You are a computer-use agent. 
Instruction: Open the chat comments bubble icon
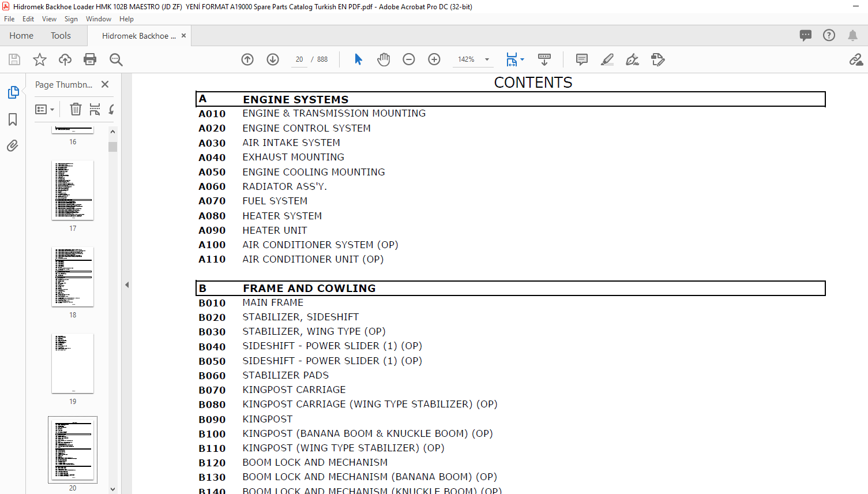[x=806, y=35]
